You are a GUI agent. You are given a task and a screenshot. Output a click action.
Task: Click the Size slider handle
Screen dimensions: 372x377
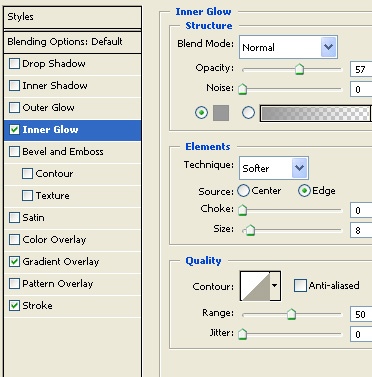(250, 230)
